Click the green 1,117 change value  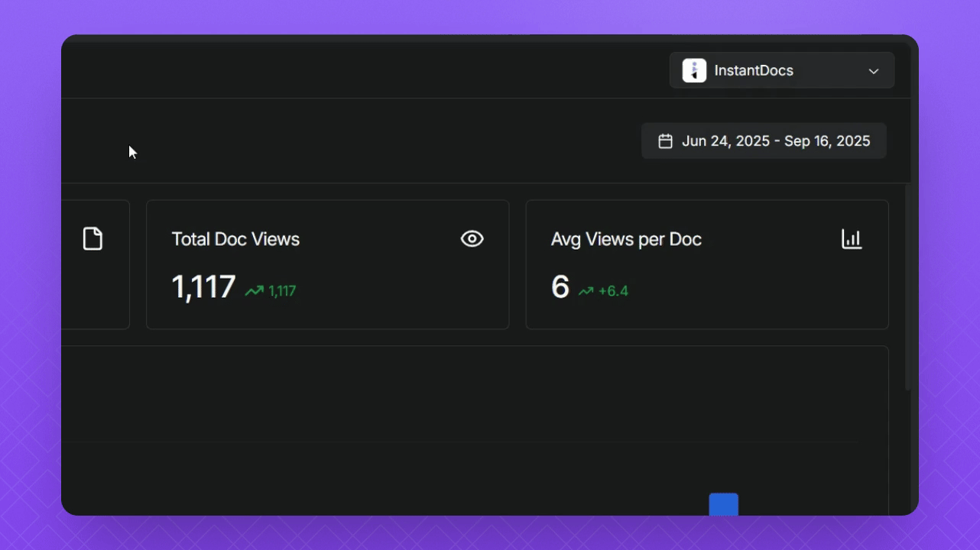(x=282, y=291)
